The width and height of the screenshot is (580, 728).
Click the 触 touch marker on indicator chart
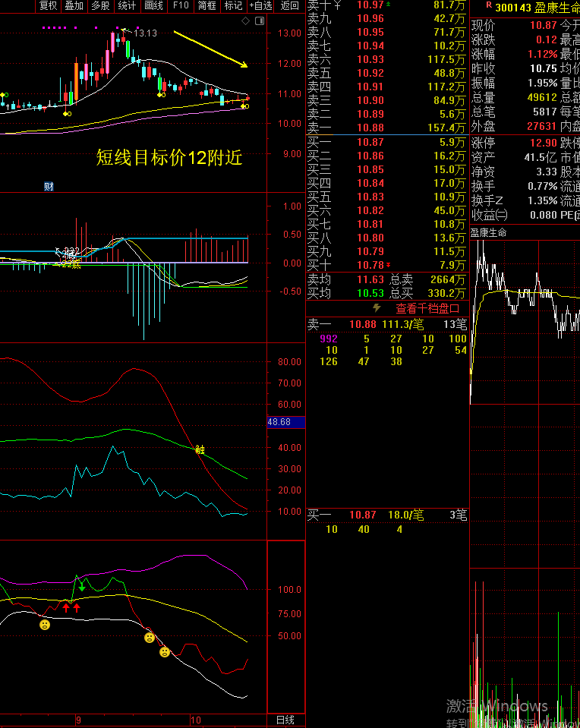(200, 449)
